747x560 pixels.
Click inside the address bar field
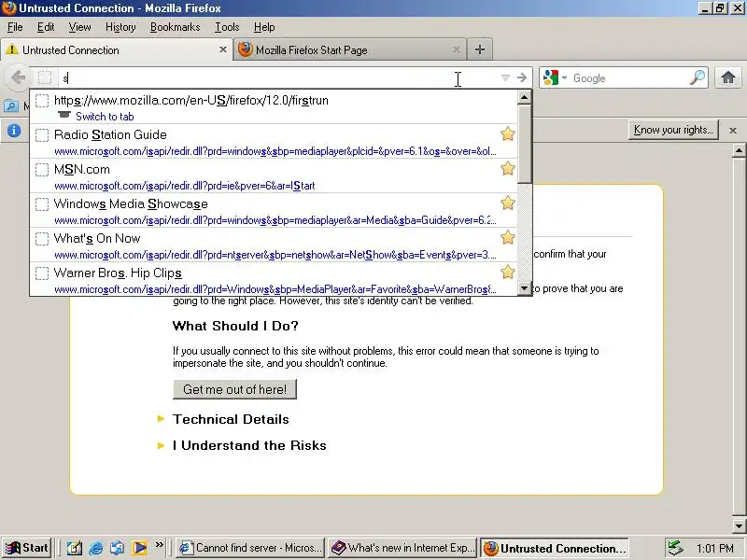tap(278, 77)
